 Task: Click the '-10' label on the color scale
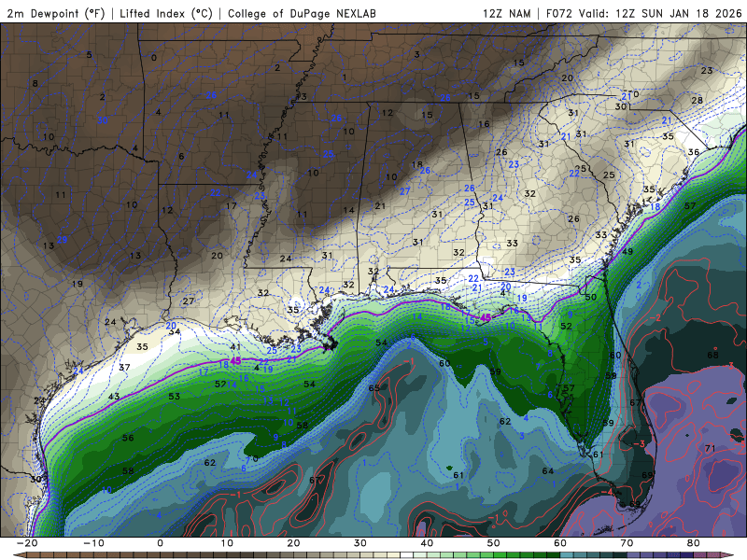click(93, 543)
